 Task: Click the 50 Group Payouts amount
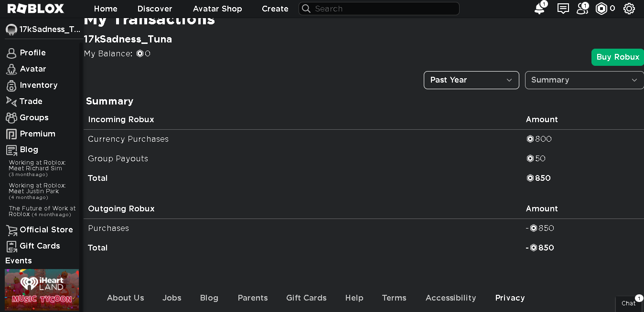[536, 159]
